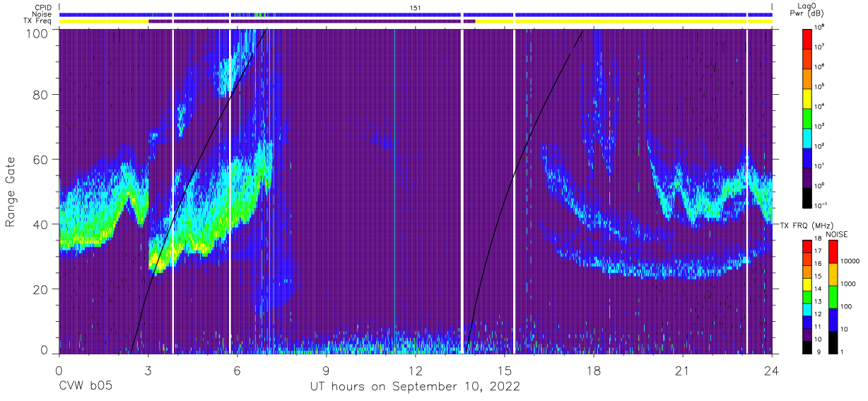
Task: Pick the orange segment of the noise colorbar
Action: pos(832,274)
